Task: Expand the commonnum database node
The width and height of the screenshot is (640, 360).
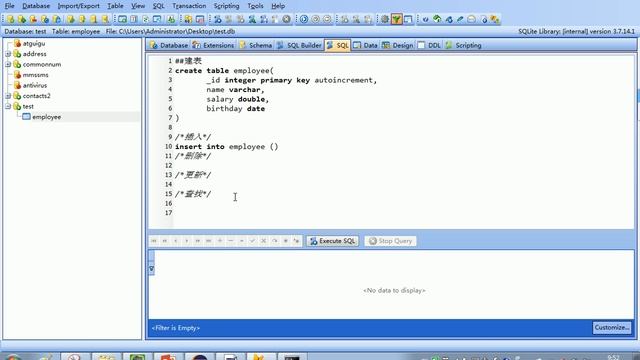Action: coord(8,64)
